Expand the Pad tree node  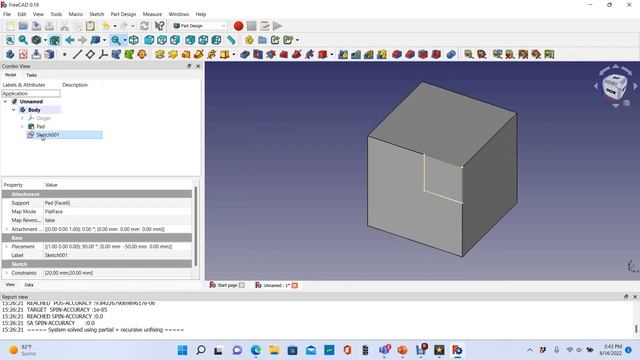click(22, 127)
